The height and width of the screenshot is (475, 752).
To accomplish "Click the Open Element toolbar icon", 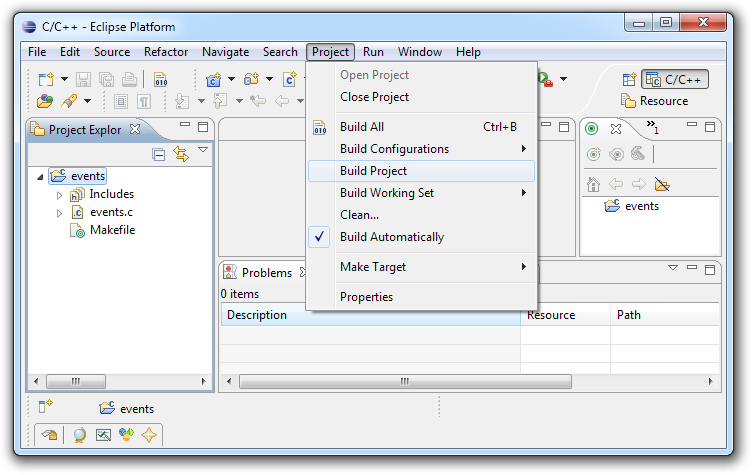I will pos(45,101).
